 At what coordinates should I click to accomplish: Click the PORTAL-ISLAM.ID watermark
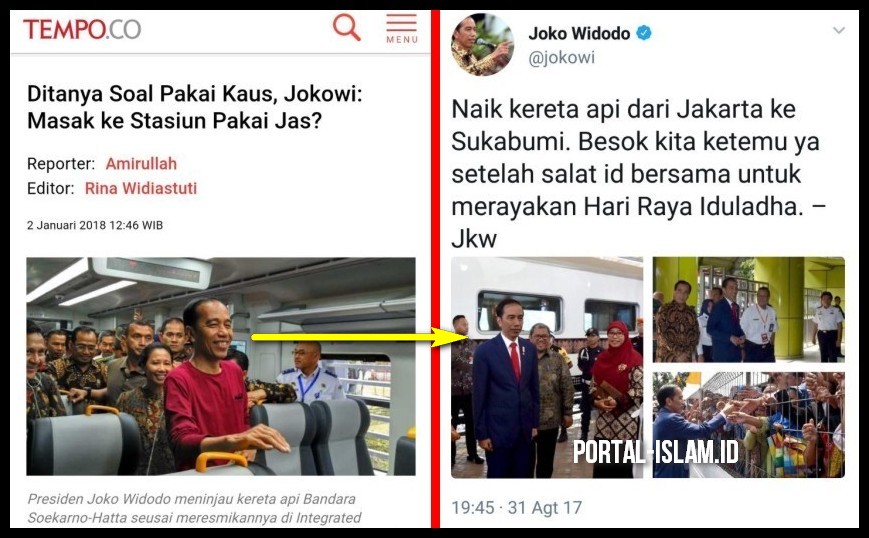point(656,452)
